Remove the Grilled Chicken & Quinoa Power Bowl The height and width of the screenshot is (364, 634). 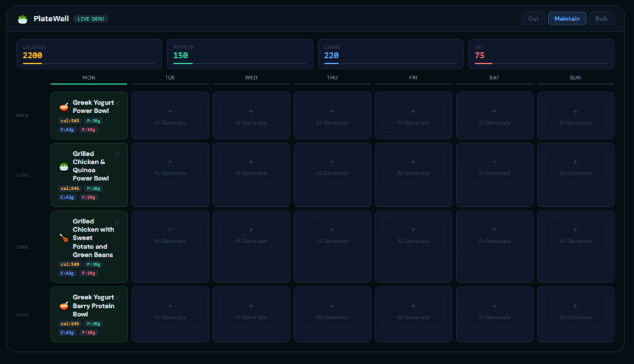coord(117,155)
